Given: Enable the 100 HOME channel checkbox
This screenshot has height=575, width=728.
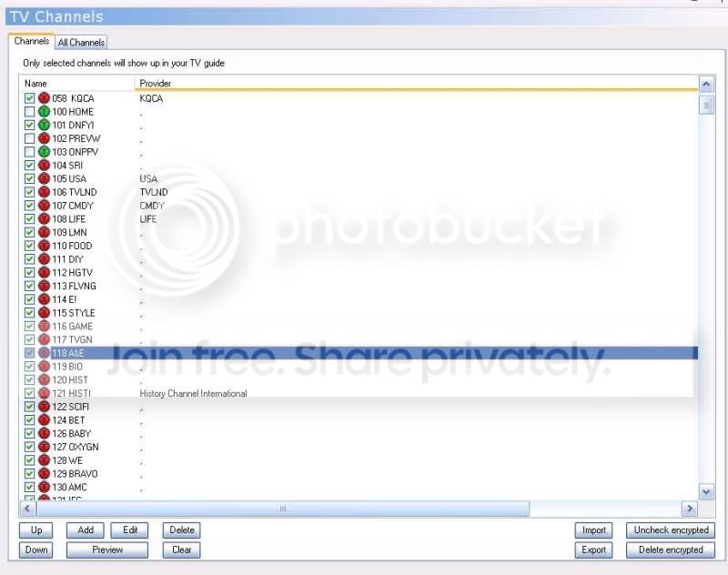Looking at the screenshot, I should (x=29, y=112).
